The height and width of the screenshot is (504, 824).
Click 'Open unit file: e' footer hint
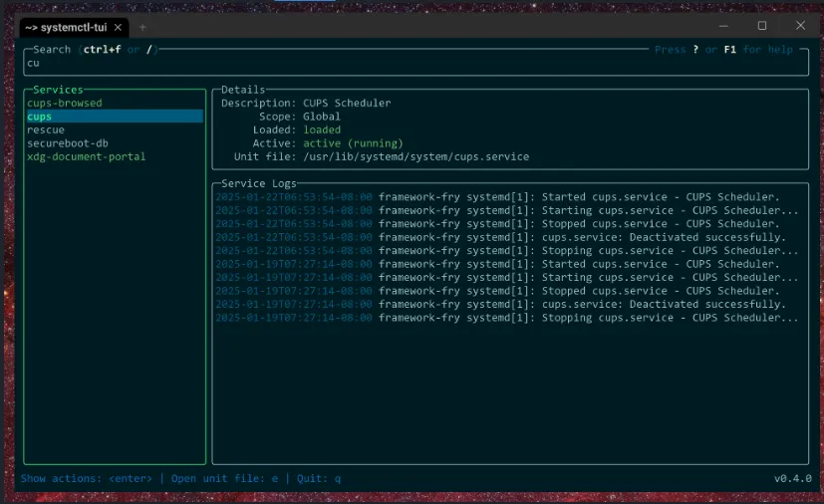tap(224, 479)
